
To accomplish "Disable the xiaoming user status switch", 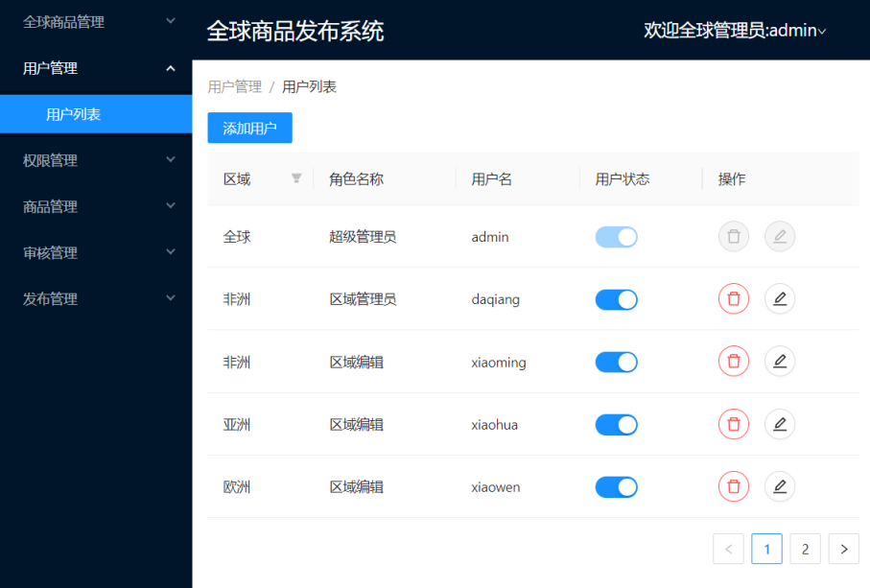I will click(616, 362).
